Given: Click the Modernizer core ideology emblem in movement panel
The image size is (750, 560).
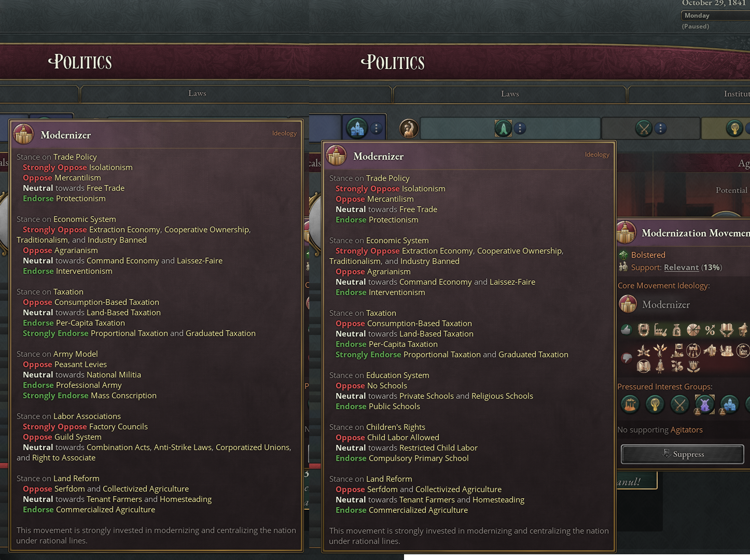Looking at the screenshot, I should click(x=628, y=304).
